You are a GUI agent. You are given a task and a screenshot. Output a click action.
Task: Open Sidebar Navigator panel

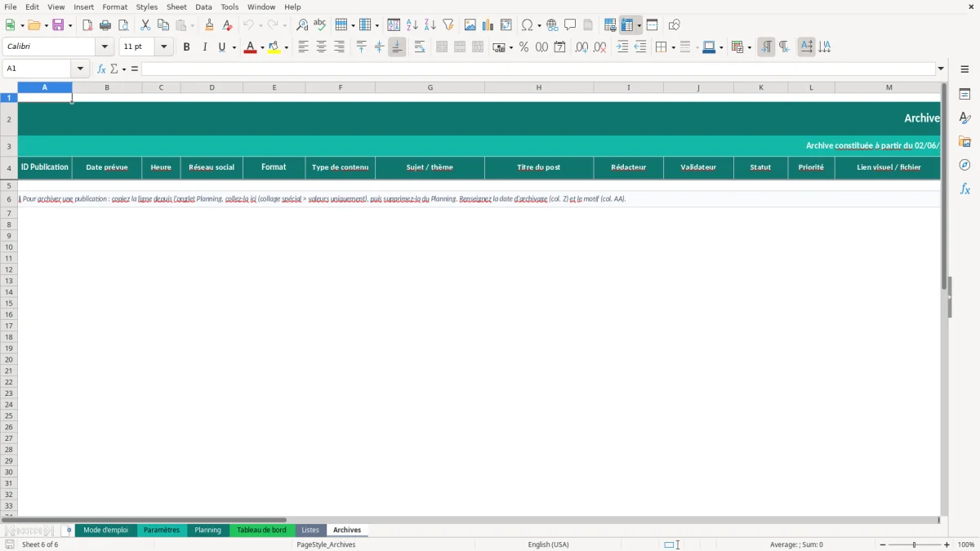pos(964,166)
